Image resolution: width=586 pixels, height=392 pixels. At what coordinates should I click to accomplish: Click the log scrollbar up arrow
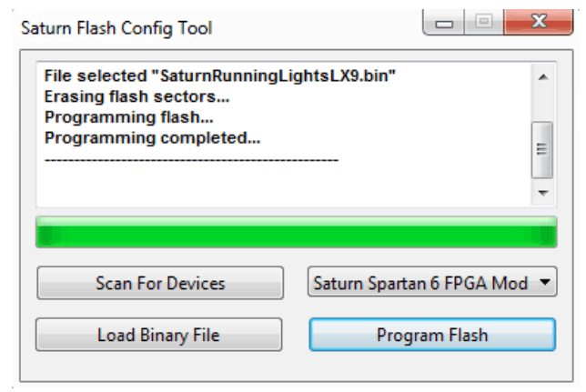tap(544, 77)
